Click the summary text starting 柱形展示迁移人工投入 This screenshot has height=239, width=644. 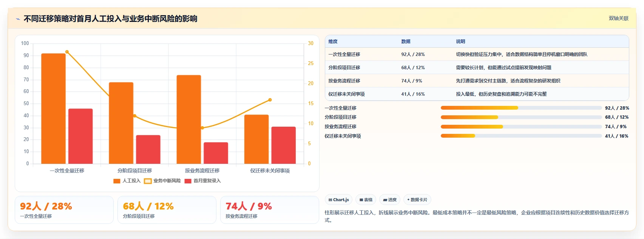click(477, 216)
